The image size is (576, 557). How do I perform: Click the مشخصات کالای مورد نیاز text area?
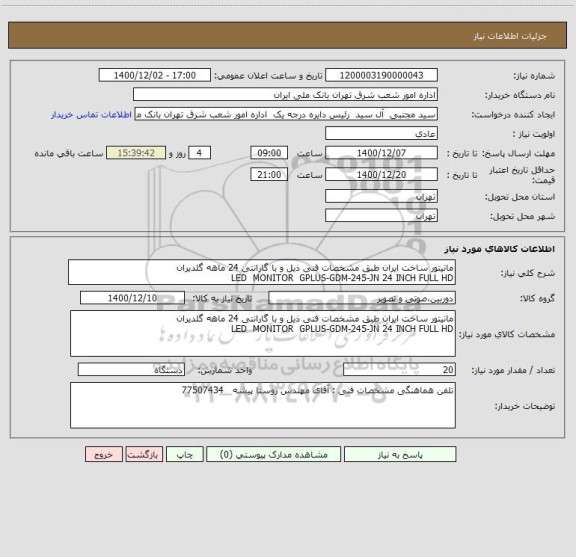pos(263,334)
